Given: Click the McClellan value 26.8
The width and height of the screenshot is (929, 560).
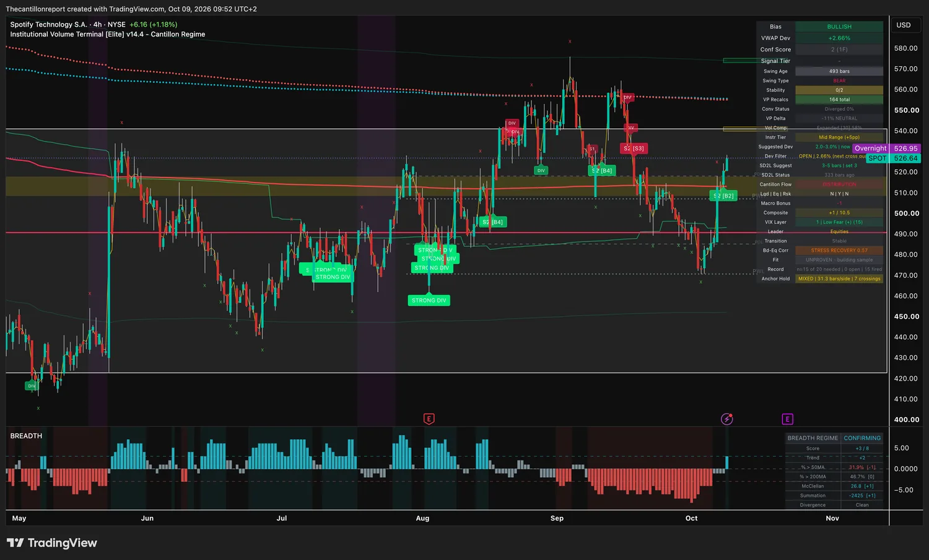Looking at the screenshot, I should [x=862, y=486].
